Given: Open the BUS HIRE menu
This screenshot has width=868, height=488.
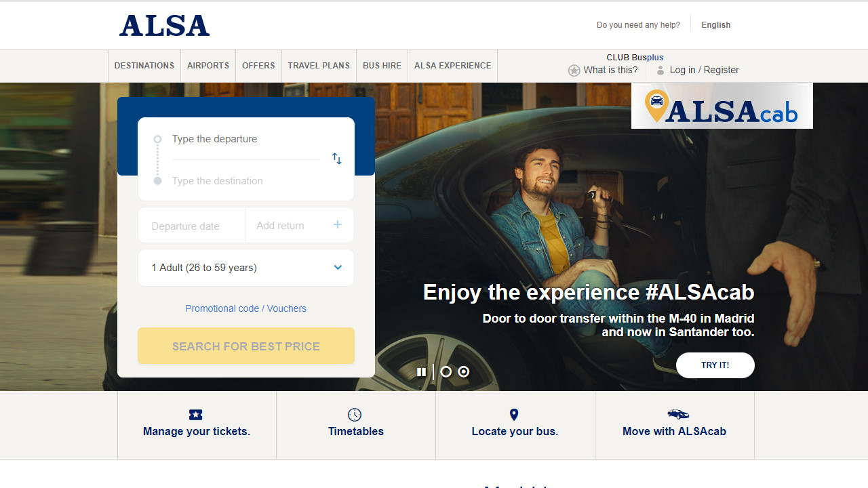Looking at the screenshot, I should point(382,66).
